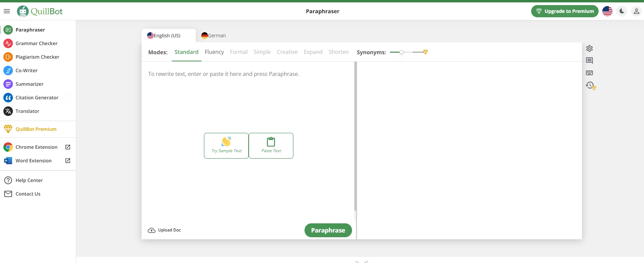This screenshot has width=644, height=263.
Task: Click the Upload Doc cloud icon
Action: pyautogui.click(x=151, y=230)
